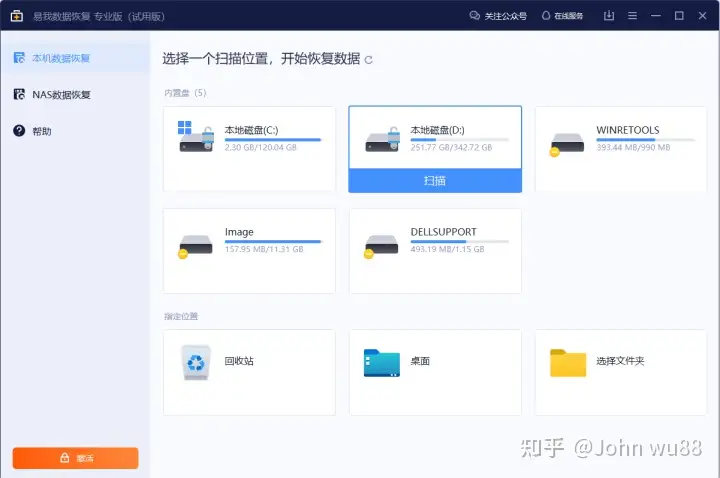Viewport: 720px width, 478px height.
Task: Click the 393.44 MB/990 MB size text
Action: click(x=633, y=147)
